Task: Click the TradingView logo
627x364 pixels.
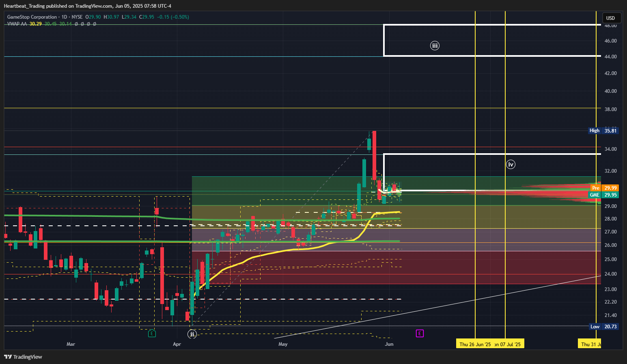Action: point(23,357)
